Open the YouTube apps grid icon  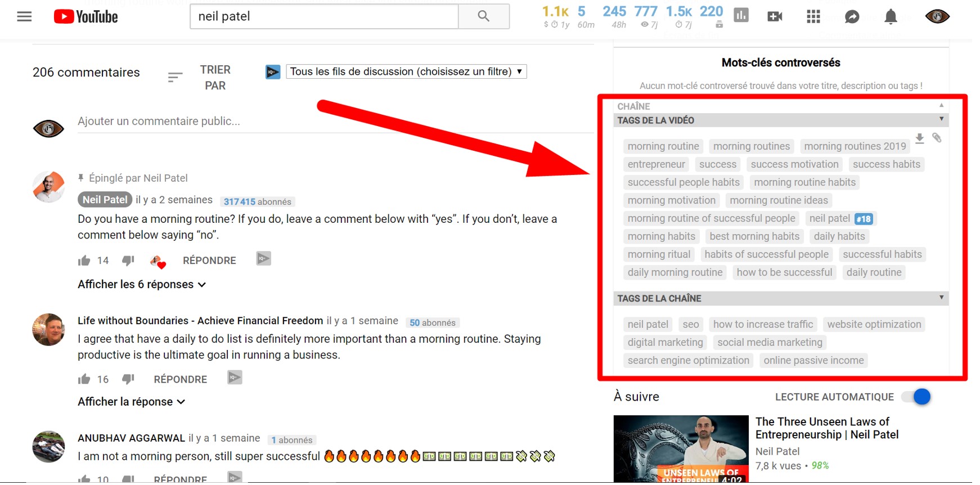coord(813,16)
